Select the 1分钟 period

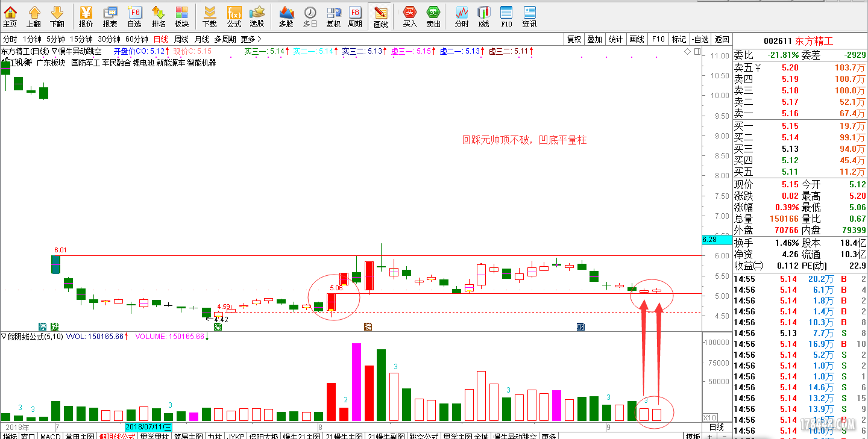click(x=32, y=39)
